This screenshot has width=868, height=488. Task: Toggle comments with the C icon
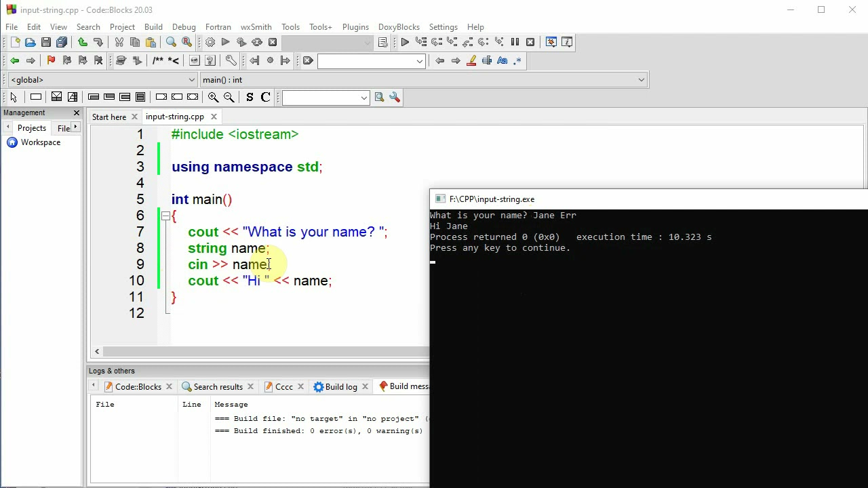[265, 98]
